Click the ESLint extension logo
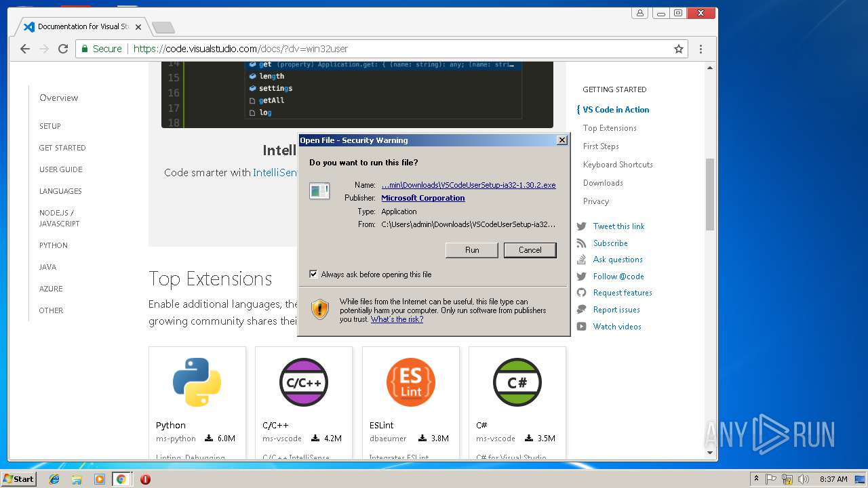 410,382
